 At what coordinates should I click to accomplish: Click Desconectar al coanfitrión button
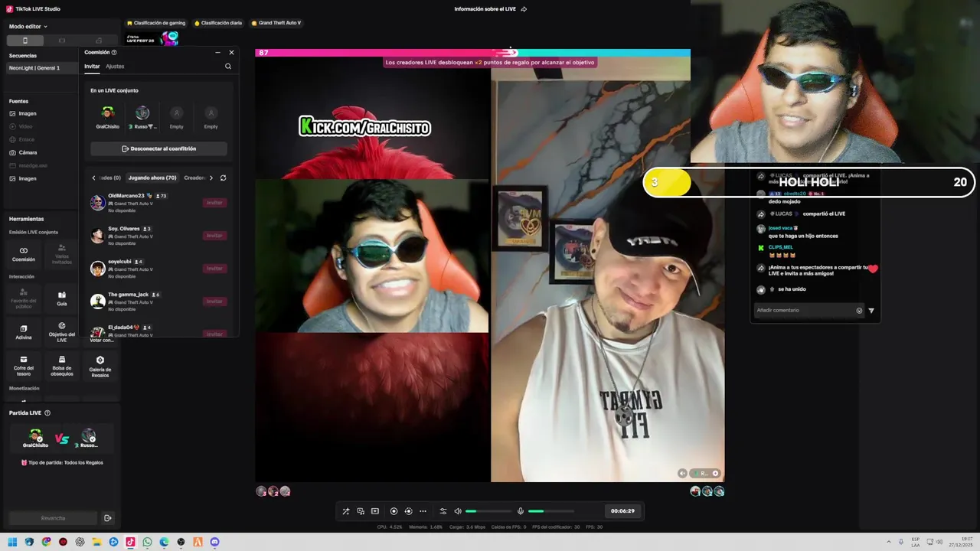158,148
